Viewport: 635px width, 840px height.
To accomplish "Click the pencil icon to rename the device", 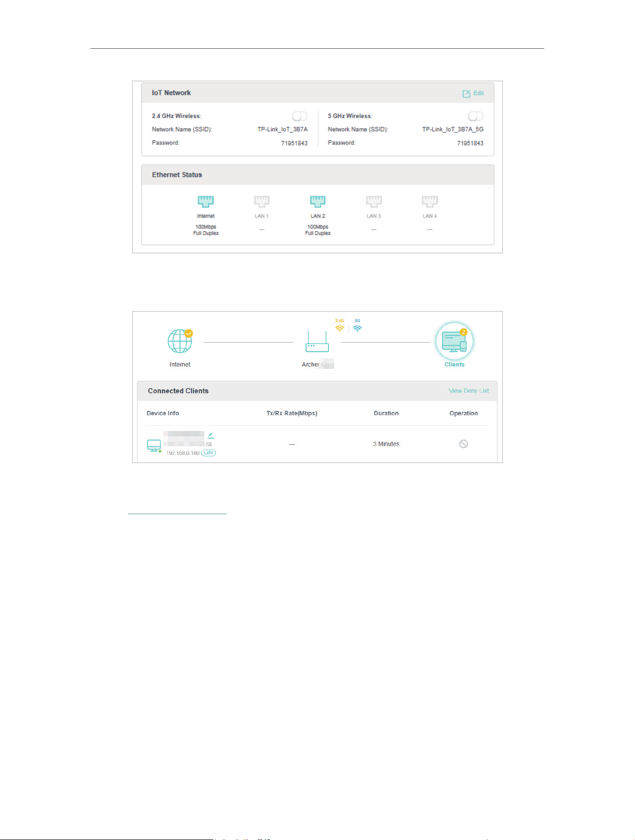I will coord(211,435).
